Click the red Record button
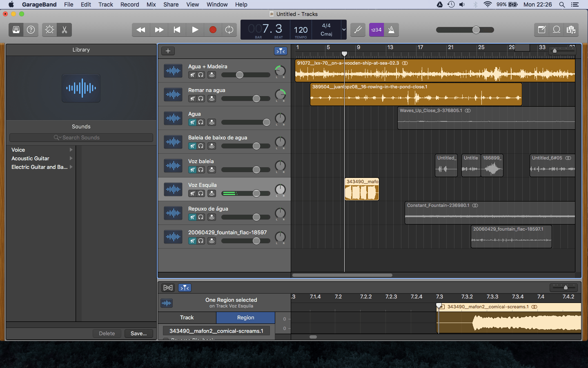The image size is (588, 368). pos(213,30)
